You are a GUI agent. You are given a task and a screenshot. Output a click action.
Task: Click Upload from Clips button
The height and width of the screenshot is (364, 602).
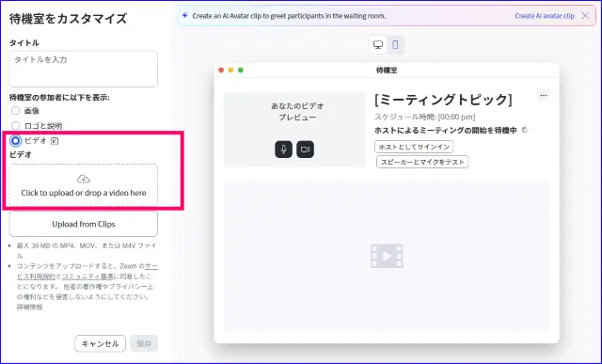click(x=84, y=224)
